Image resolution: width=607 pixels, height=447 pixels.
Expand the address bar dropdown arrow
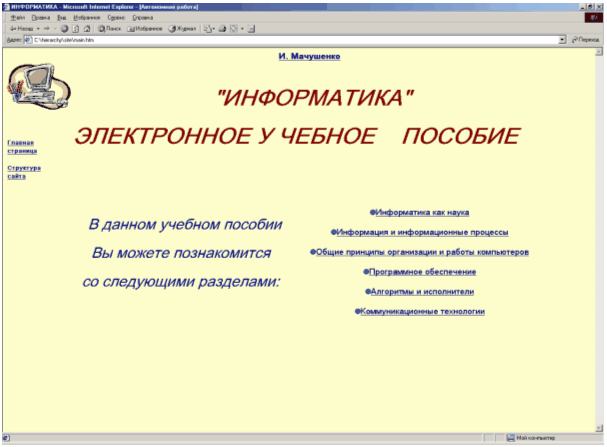pos(563,39)
